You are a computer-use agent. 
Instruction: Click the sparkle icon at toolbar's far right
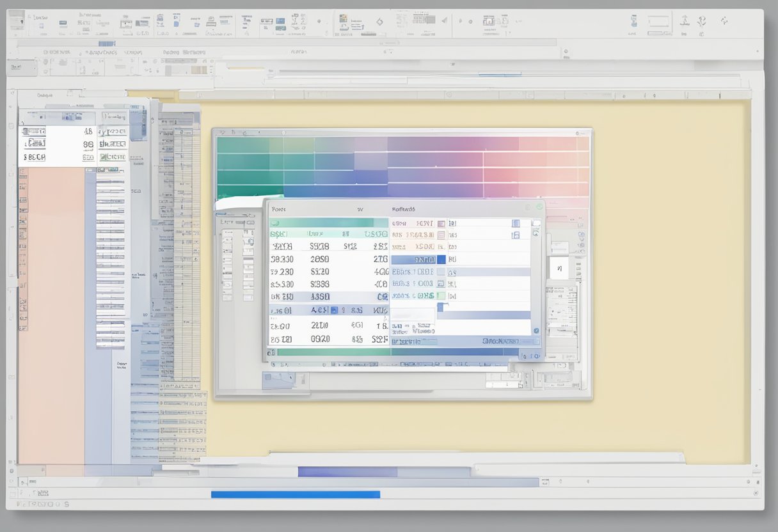click(724, 21)
